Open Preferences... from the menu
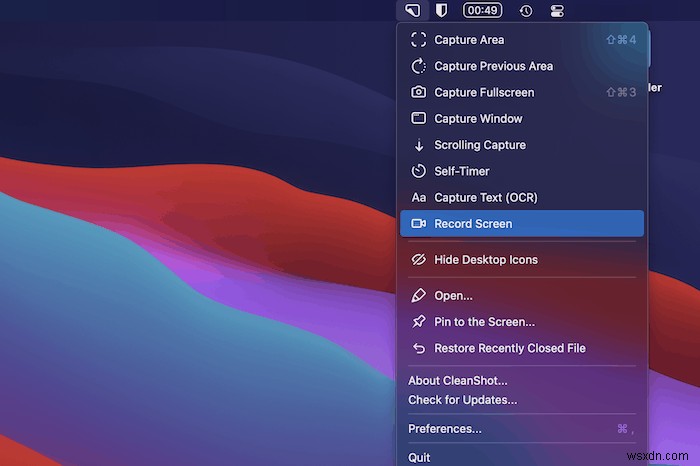 (522, 429)
